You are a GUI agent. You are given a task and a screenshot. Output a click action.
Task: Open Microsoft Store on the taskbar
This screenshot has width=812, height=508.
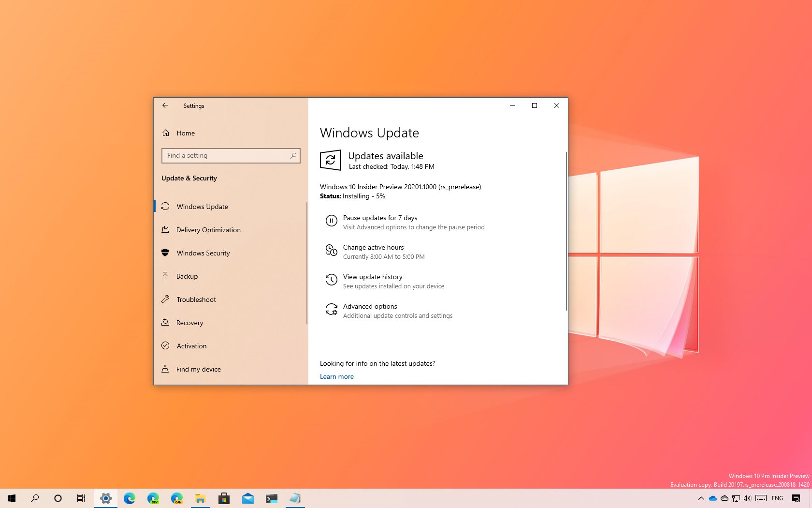tap(224, 498)
